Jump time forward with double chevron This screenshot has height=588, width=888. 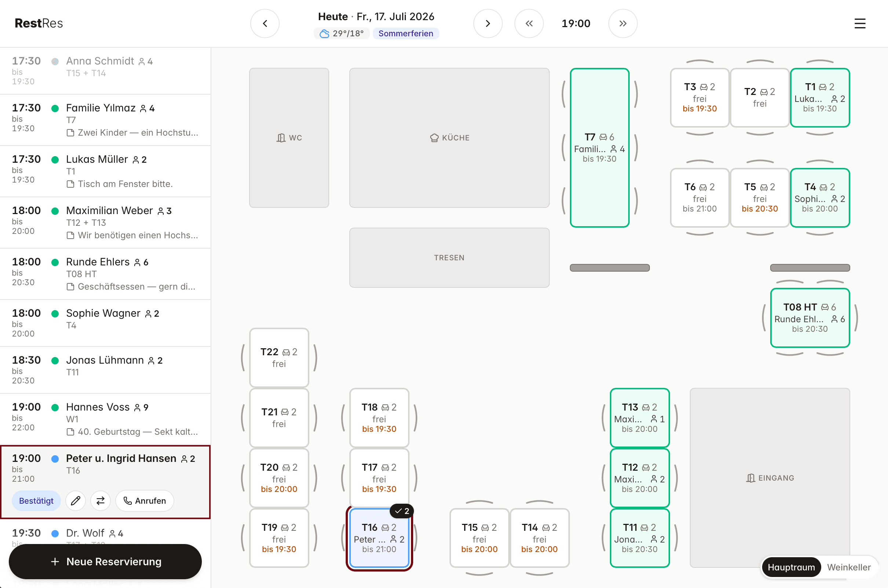[623, 23]
